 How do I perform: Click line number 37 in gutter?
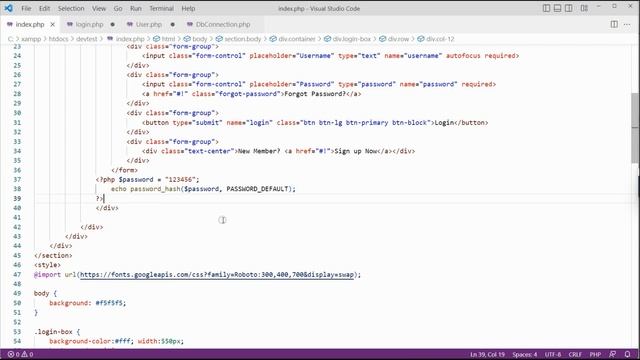point(17,180)
